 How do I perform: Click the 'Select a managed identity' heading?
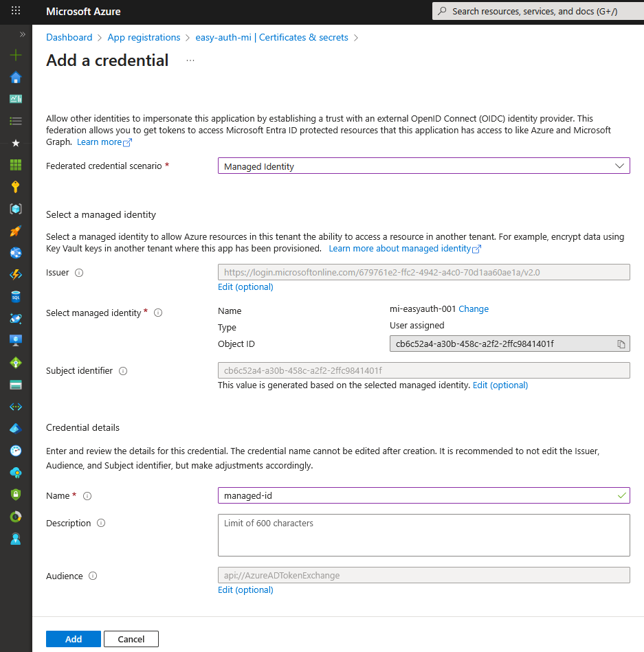pyautogui.click(x=101, y=215)
